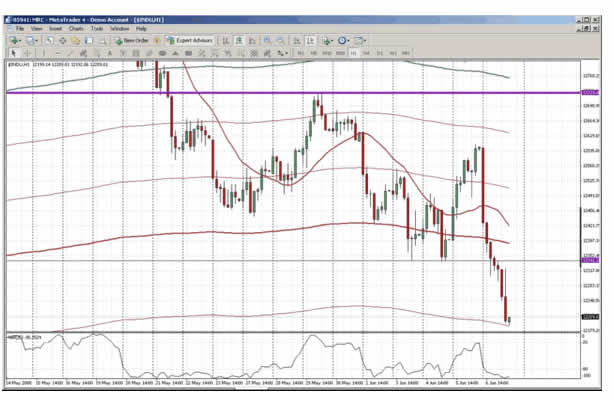Select the Crosshair tool
The width and height of the screenshot is (614, 400).
click(27, 53)
